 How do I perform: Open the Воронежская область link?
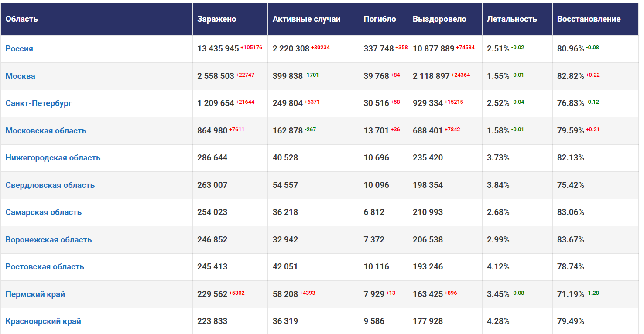(x=48, y=240)
